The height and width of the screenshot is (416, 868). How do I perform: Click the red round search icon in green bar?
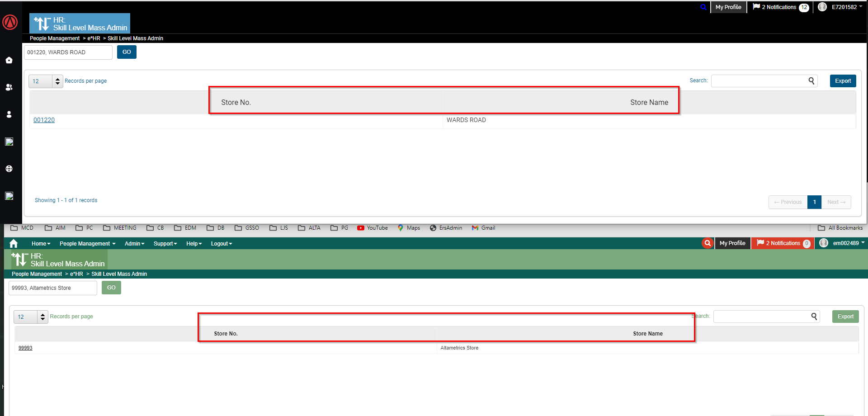click(708, 243)
